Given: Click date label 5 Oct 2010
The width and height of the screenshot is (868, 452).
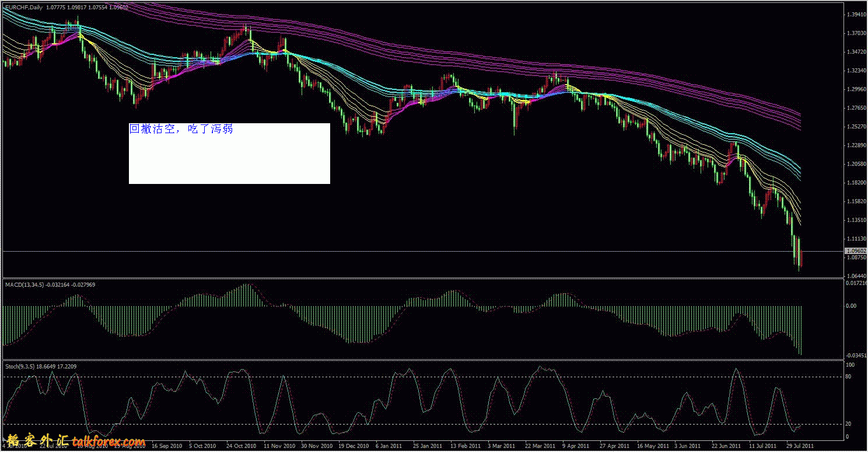Looking at the screenshot, I should [203, 446].
